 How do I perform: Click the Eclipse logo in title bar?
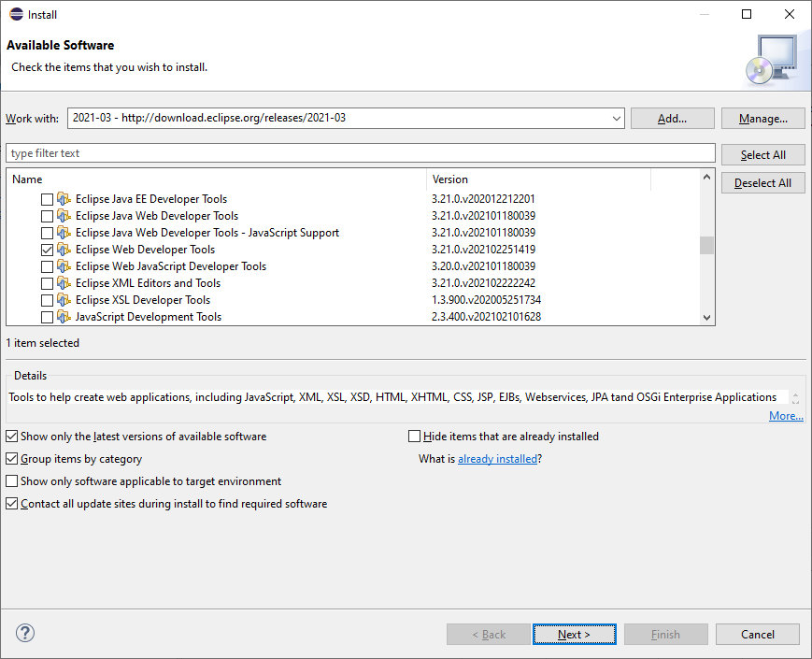point(16,14)
